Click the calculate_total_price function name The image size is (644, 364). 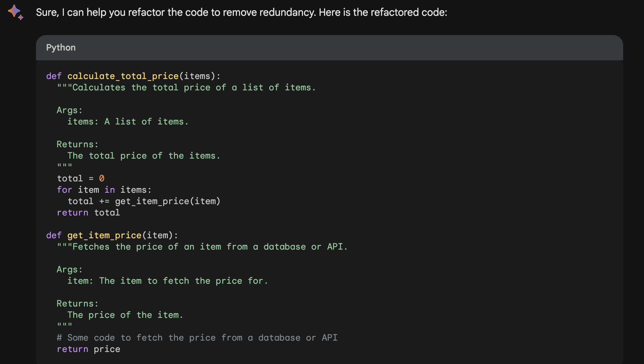123,76
